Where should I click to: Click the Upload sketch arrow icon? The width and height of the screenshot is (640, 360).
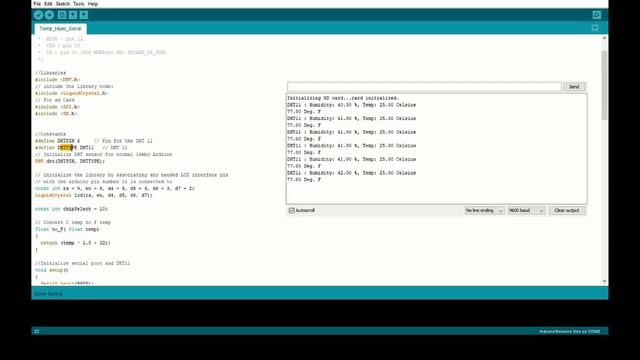pyautogui.click(x=49, y=15)
